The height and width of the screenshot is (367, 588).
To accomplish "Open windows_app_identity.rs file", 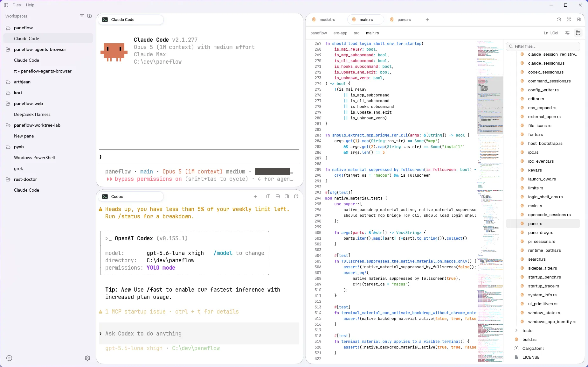I will tap(552, 321).
